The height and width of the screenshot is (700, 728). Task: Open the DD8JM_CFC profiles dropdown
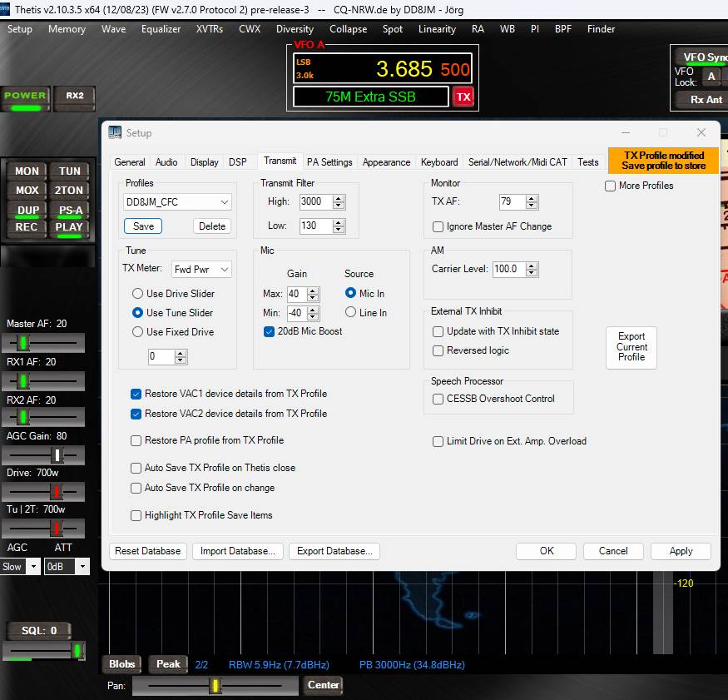(177, 202)
